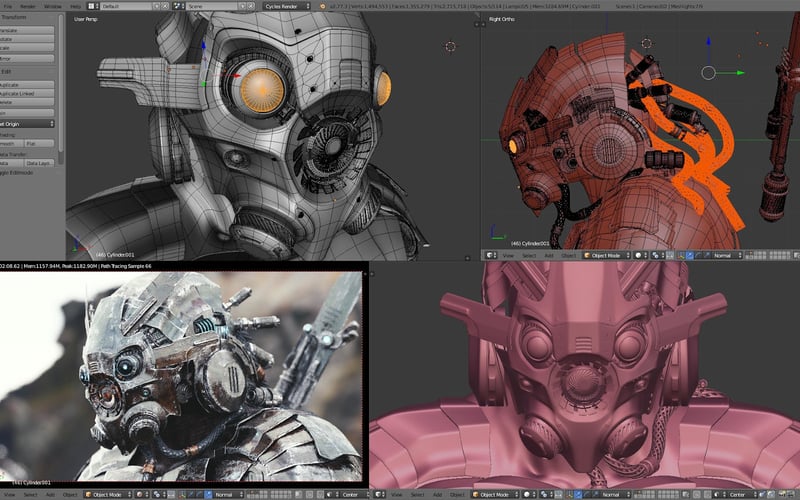Toggle translate manipulator in top-right viewport header
This screenshot has width=800, height=500.
pos(689,255)
